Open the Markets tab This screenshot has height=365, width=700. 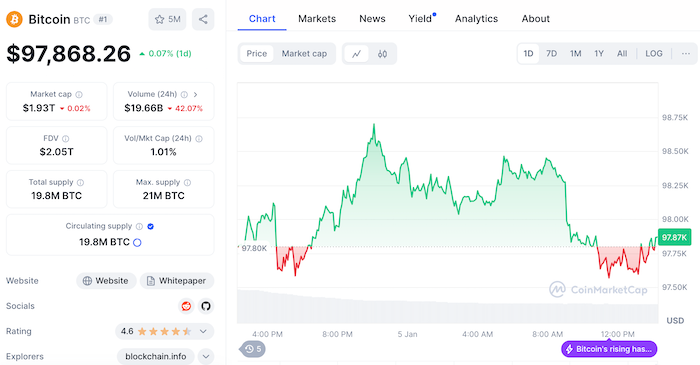pyautogui.click(x=317, y=19)
